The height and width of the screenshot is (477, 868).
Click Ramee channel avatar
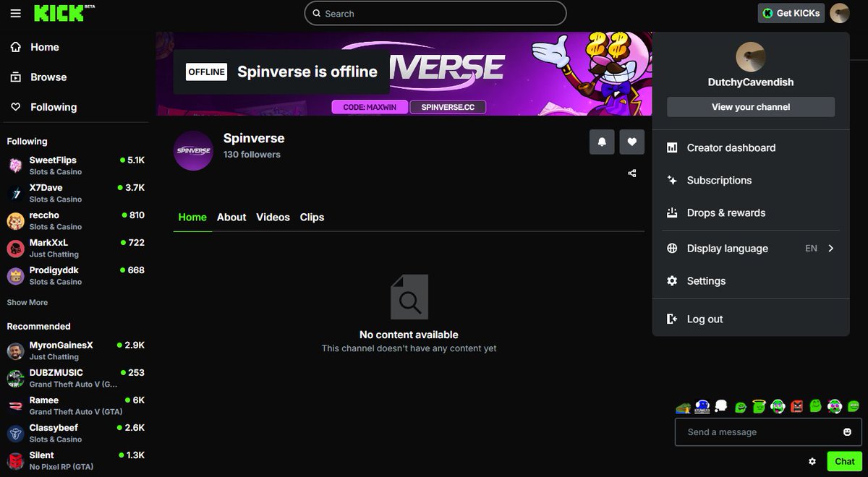point(15,405)
